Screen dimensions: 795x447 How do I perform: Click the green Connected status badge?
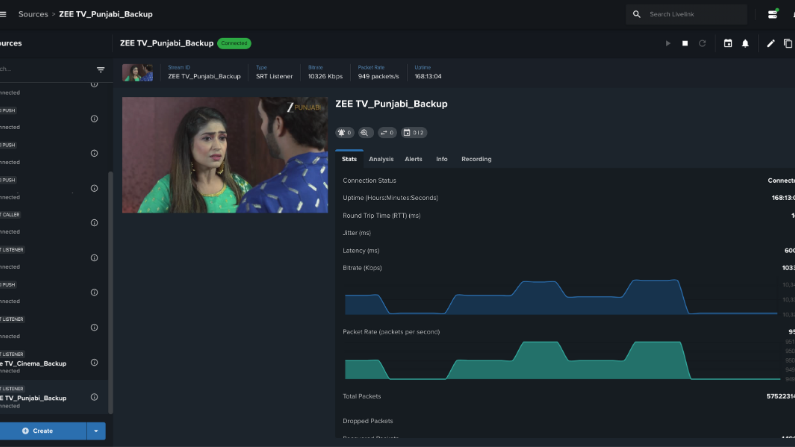point(234,44)
